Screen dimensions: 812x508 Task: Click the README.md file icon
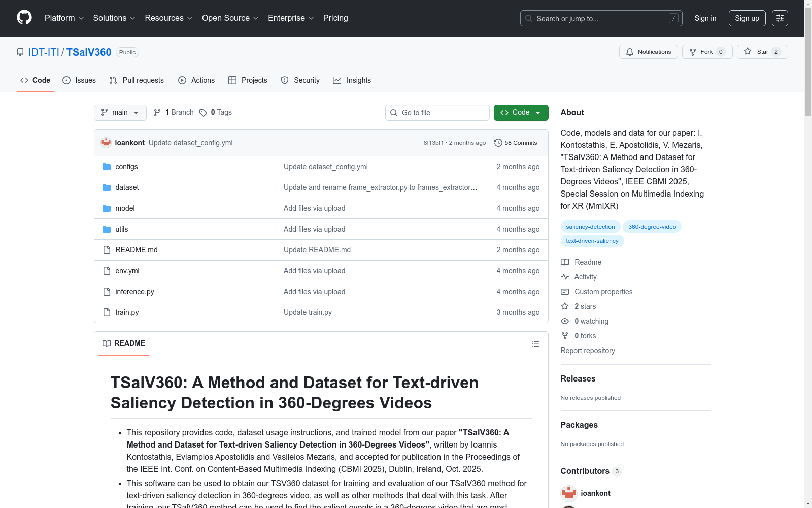pos(107,250)
